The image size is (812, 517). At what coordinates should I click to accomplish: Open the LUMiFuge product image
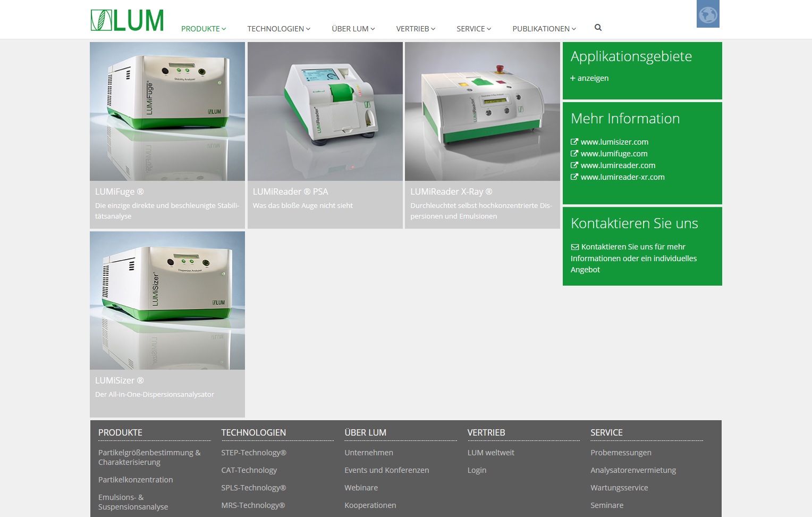coord(167,112)
